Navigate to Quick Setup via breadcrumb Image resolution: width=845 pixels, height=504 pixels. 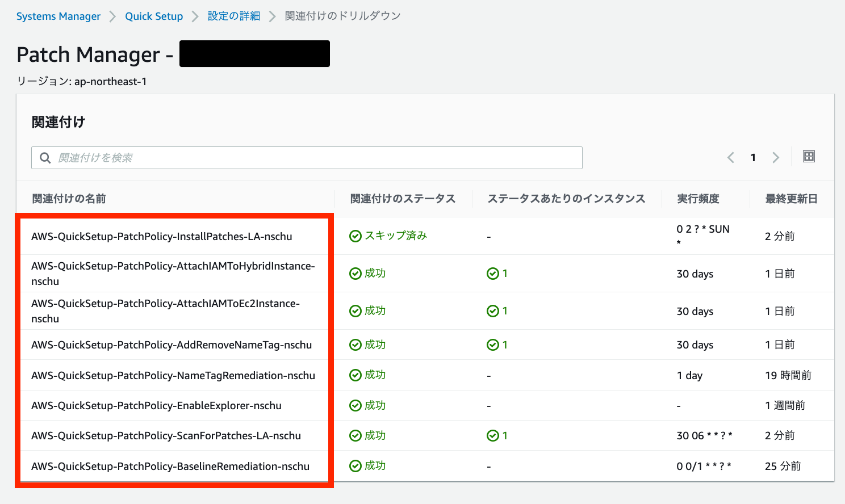click(154, 16)
